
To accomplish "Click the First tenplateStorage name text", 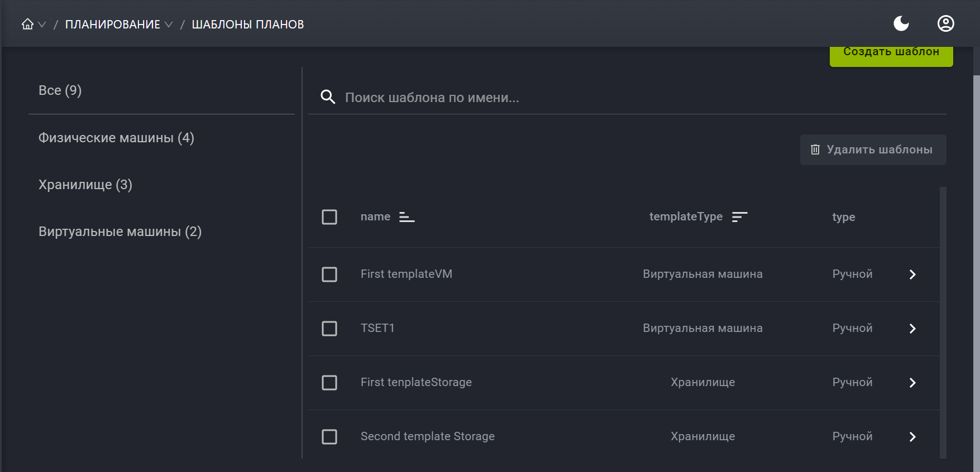I will 416,382.
